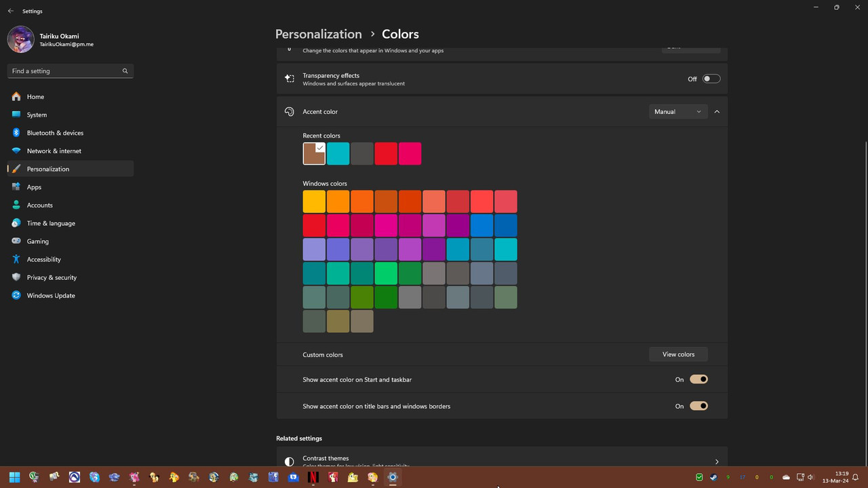Screen dimensions: 868x488
Task: Click the Personalization breadcrumb link
Action: pyautogui.click(x=318, y=34)
